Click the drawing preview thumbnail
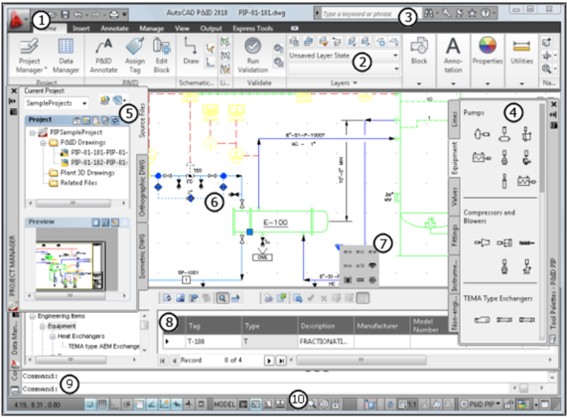The image size is (567, 418). (71, 266)
